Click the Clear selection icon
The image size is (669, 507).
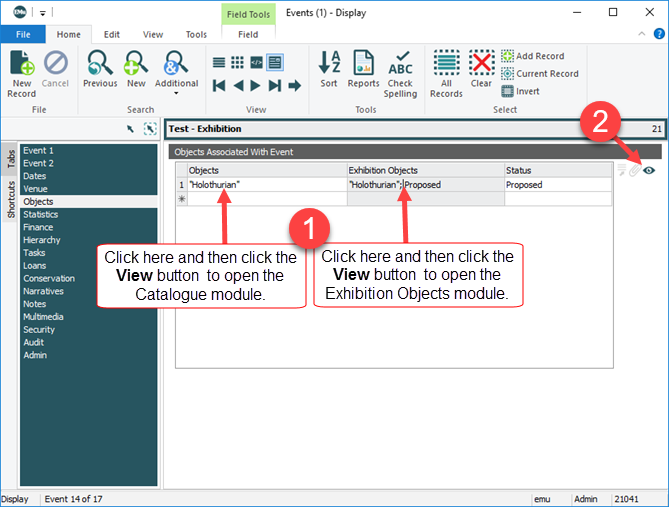[x=482, y=70]
